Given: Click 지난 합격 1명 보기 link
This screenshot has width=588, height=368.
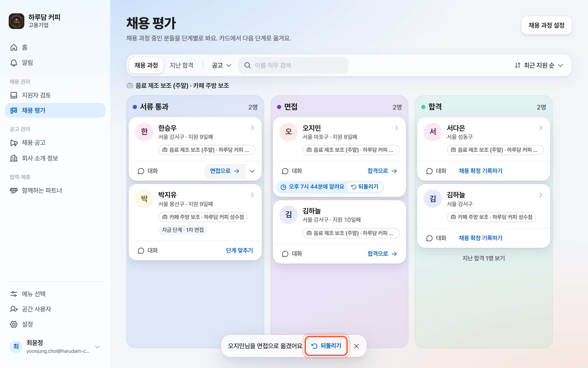Looking at the screenshot, I should click(483, 258).
